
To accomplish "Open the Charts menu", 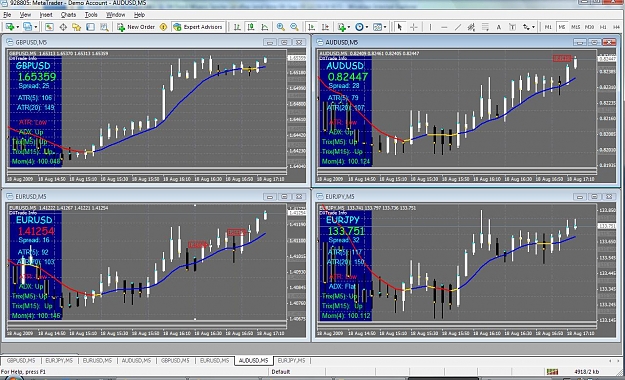I will [x=68, y=15].
